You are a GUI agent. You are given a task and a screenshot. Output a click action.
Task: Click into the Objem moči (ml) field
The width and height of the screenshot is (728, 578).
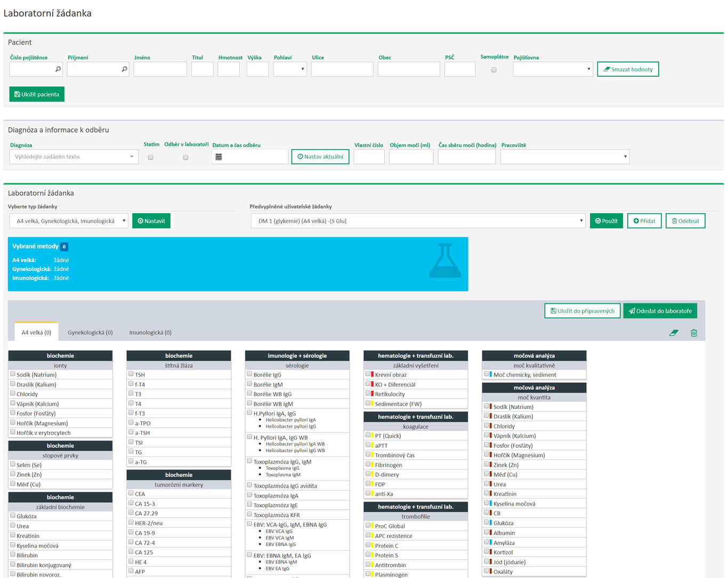(411, 157)
